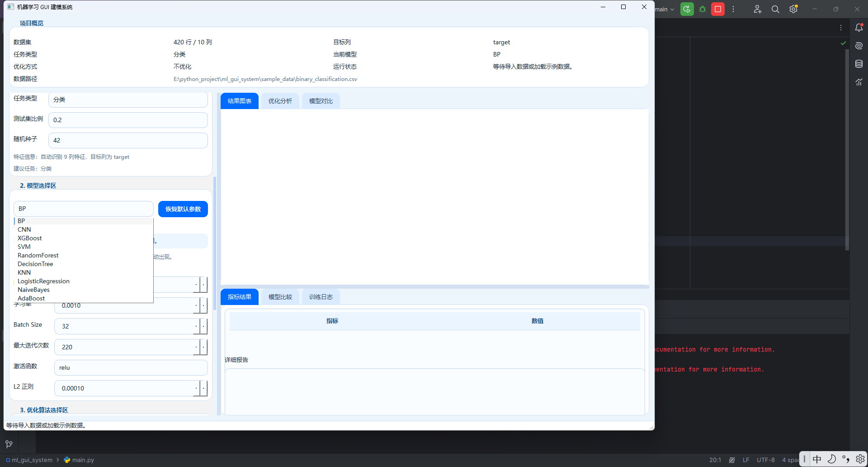Choose RandomForest in the model list
Viewport: 868px width, 467px height.
click(x=84, y=255)
